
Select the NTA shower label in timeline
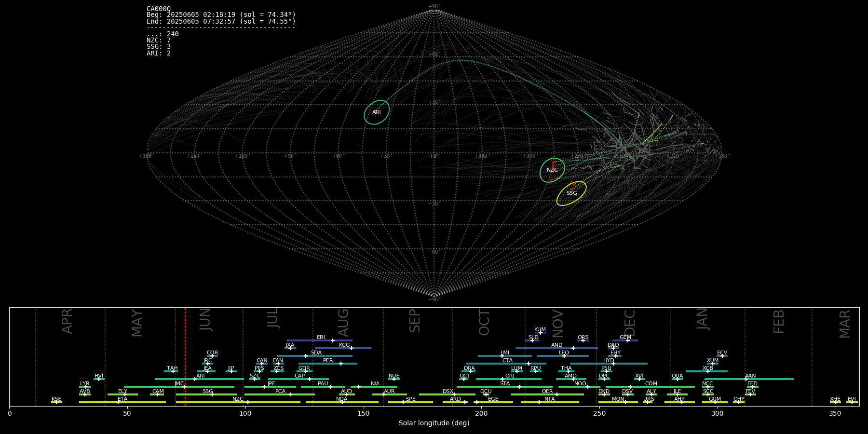[550, 399]
